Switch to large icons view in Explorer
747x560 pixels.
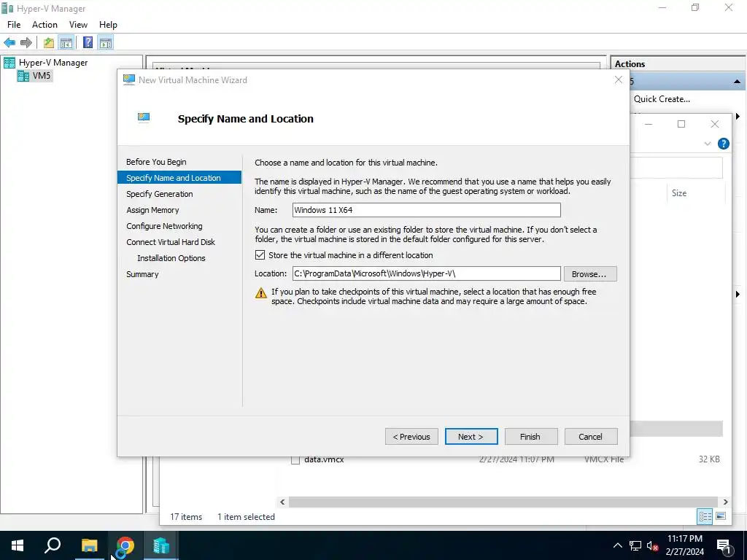pos(721,516)
